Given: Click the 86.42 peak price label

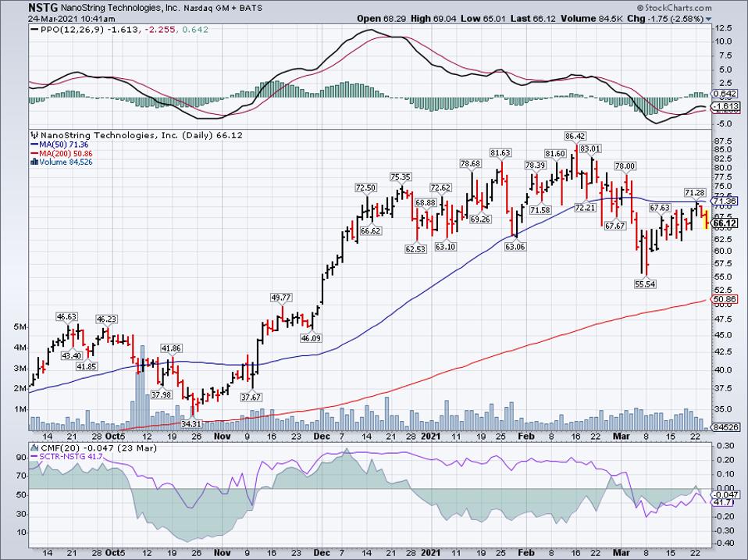Looking at the screenshot, I should [575, 137].
